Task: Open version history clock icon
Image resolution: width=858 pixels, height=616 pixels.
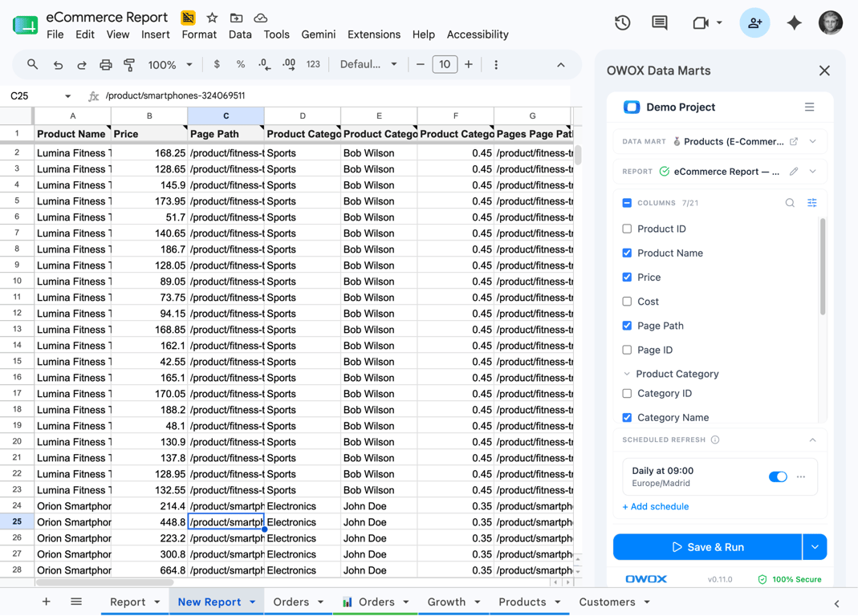Action: [622, 22]
